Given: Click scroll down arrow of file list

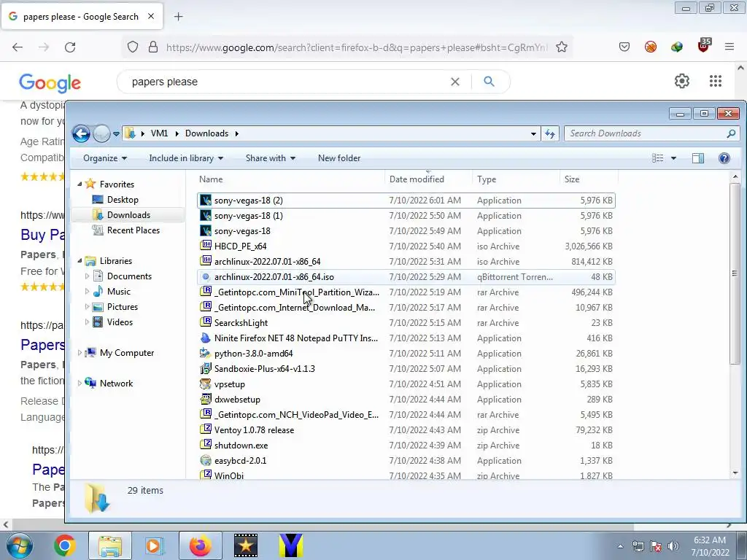Looking at the screenshot, I should [735, 472].
